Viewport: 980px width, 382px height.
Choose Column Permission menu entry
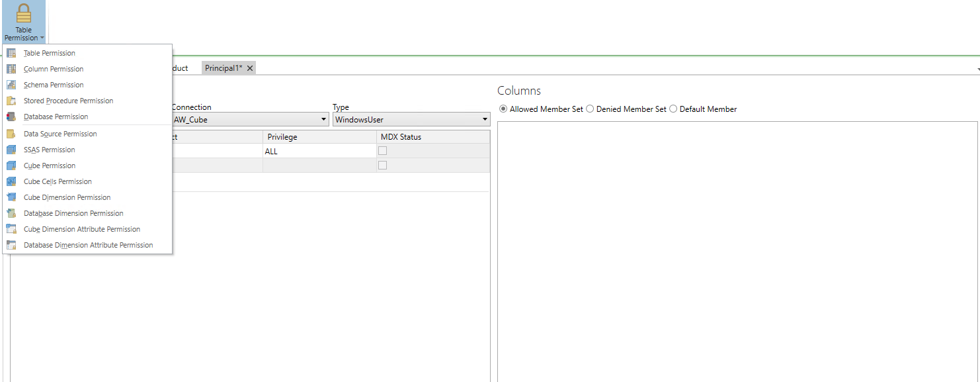(87, 69)
